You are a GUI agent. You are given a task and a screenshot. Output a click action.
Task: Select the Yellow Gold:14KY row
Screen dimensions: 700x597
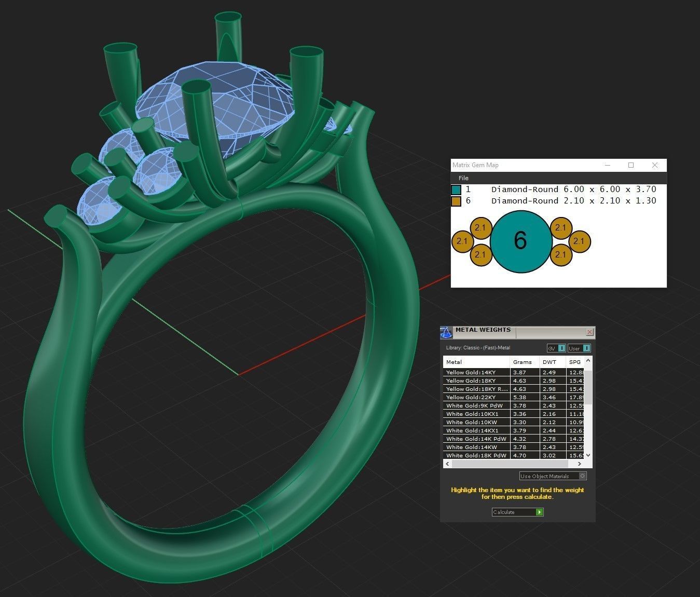tap(514, 372)
